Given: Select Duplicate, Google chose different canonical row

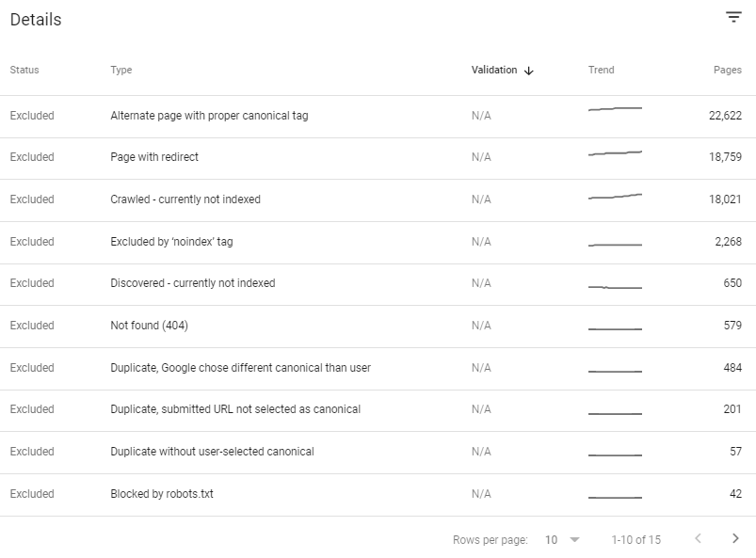Looking at the screenshot, I should click(x=378, y=369).
